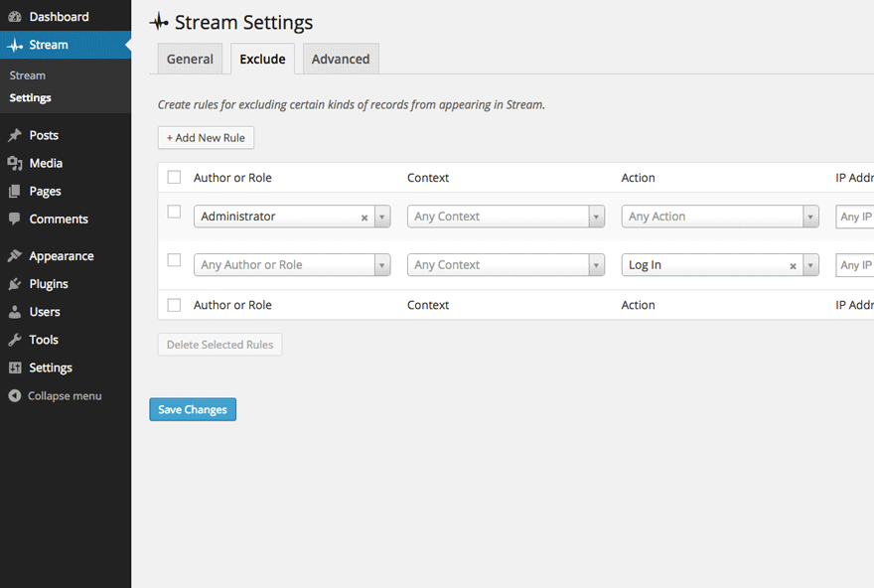Open the Comments menu
The image size is (874, 588).
coord(66,220)
